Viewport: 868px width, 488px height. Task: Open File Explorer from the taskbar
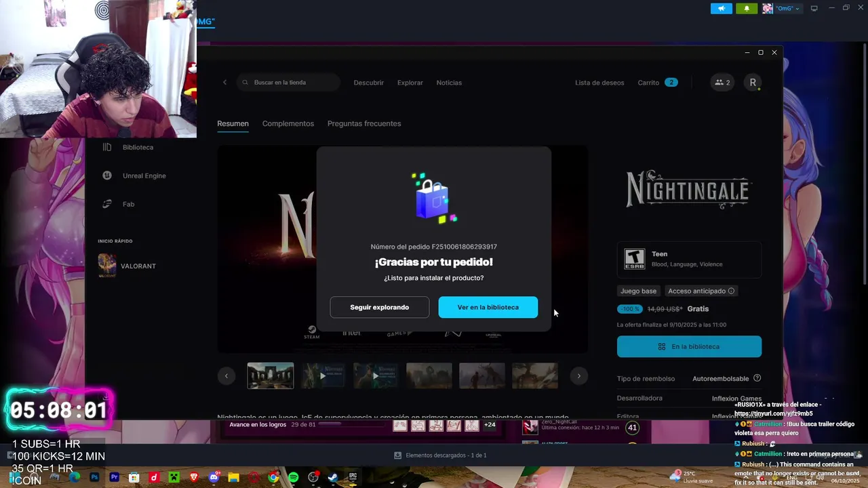click(x=234, y=477)
